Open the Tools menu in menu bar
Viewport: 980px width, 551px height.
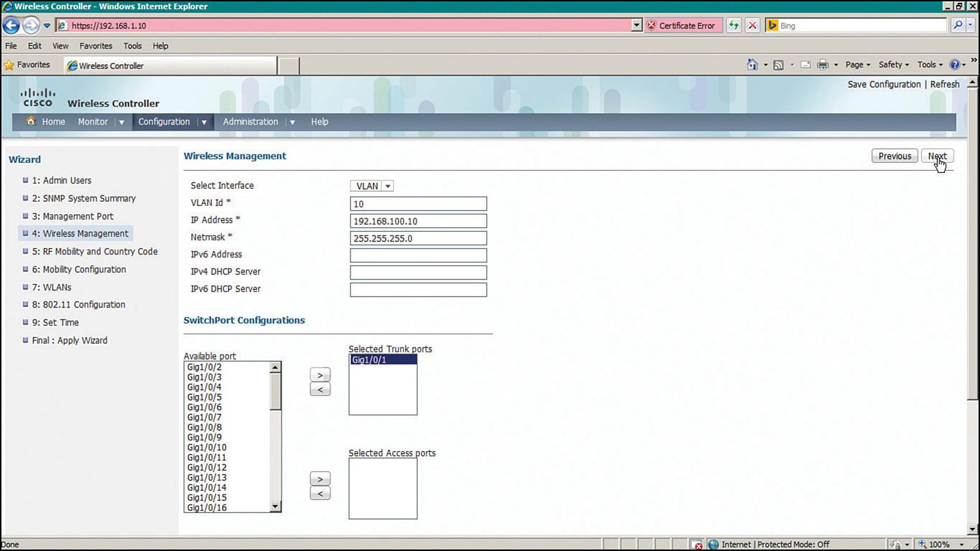132,46
